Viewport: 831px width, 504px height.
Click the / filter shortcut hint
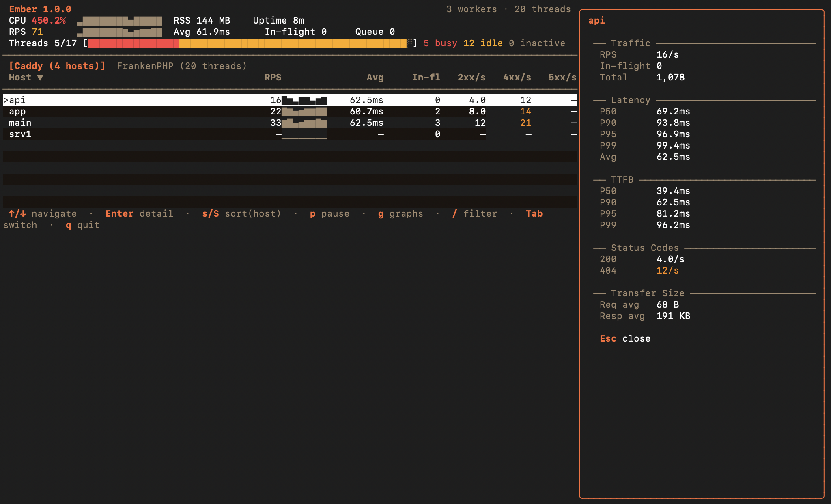[x=475, y=213]
